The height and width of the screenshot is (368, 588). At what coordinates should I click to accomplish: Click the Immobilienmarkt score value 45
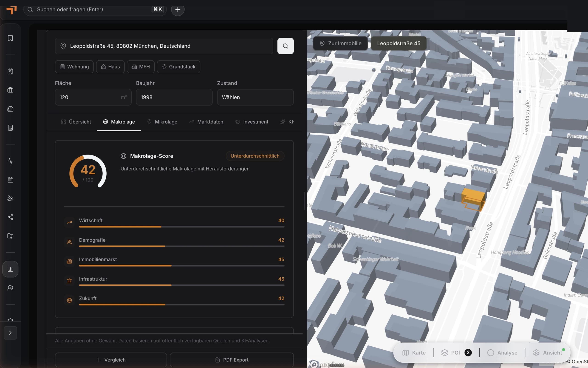281,259
